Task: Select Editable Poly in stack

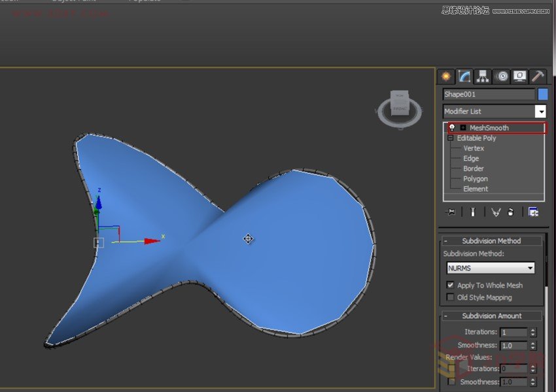Action: pos(476,138)
